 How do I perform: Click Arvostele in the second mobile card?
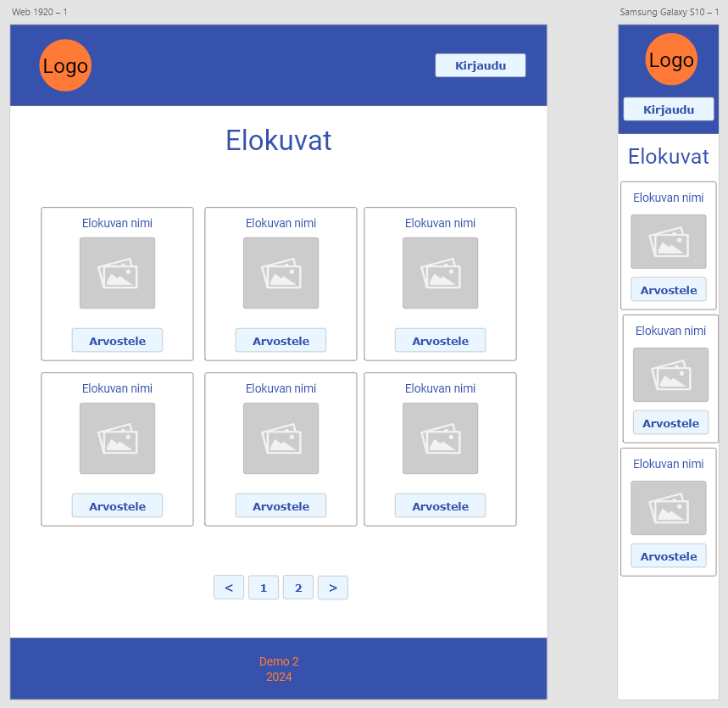point(670,423)
